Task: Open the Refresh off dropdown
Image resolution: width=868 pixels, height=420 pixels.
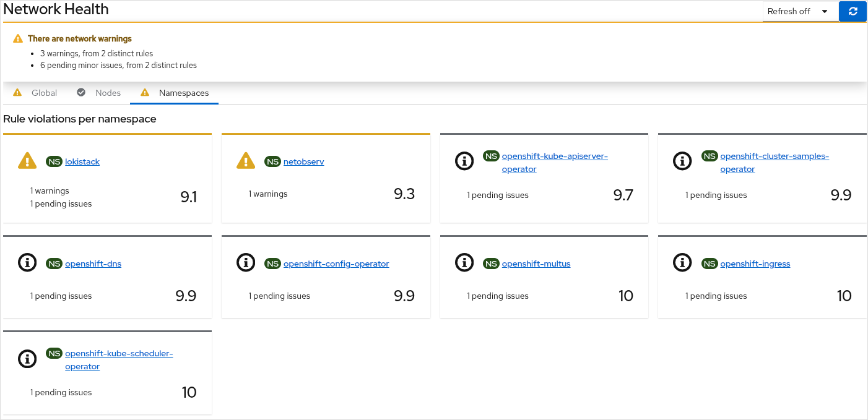Action: (799, 11)
